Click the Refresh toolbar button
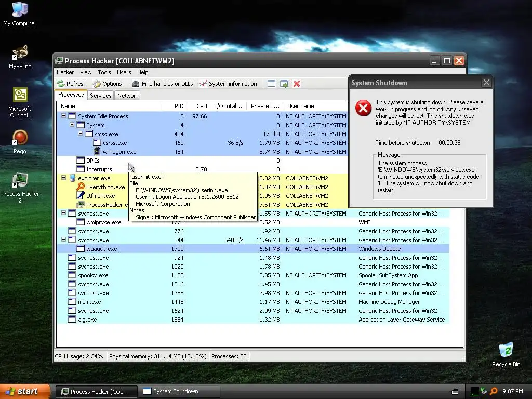The image size is (532, 399). (72, 84)
